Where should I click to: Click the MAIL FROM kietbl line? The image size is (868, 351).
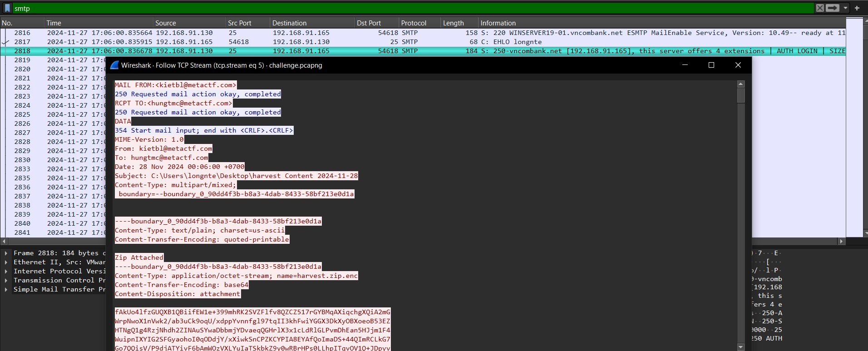[176, 85]
